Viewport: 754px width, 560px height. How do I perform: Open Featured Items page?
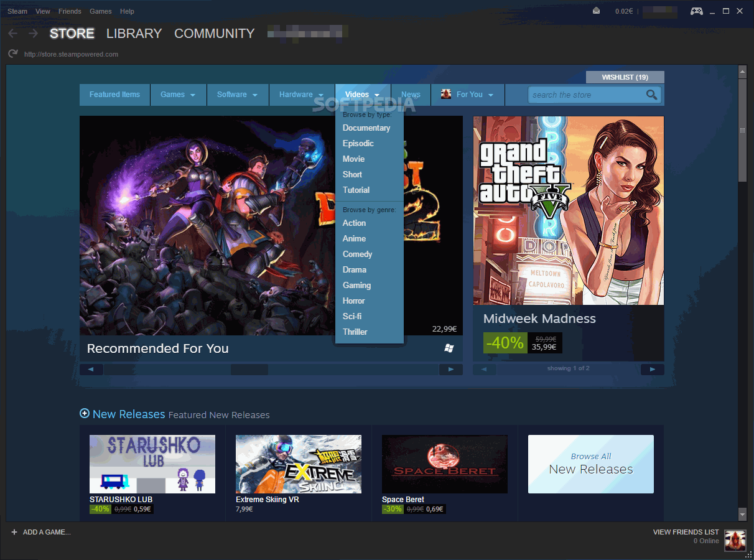coord(114,95)
